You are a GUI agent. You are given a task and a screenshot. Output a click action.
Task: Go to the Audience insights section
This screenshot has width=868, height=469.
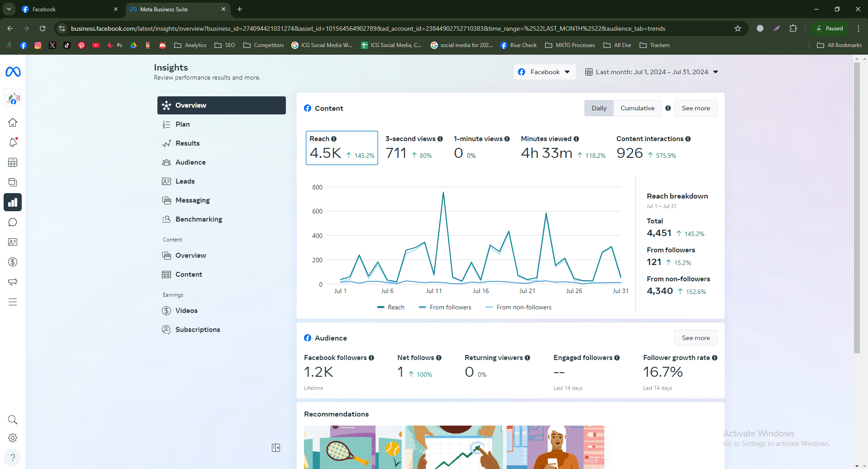(190, 162)
